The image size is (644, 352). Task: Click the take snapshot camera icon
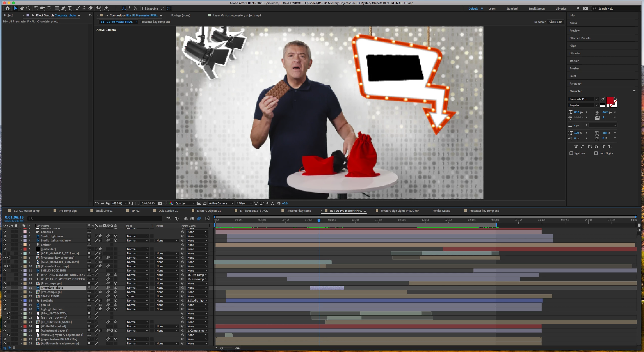tap(160, 203)
